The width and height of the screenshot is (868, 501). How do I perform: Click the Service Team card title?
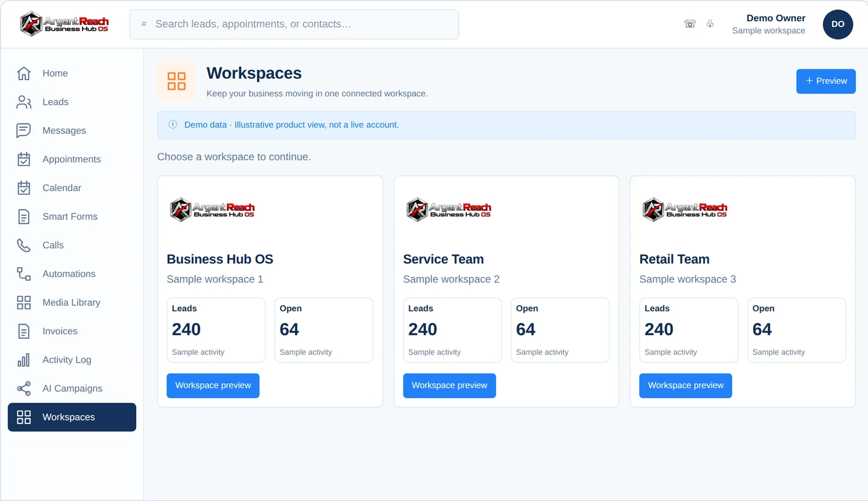(x=443, y=259)
